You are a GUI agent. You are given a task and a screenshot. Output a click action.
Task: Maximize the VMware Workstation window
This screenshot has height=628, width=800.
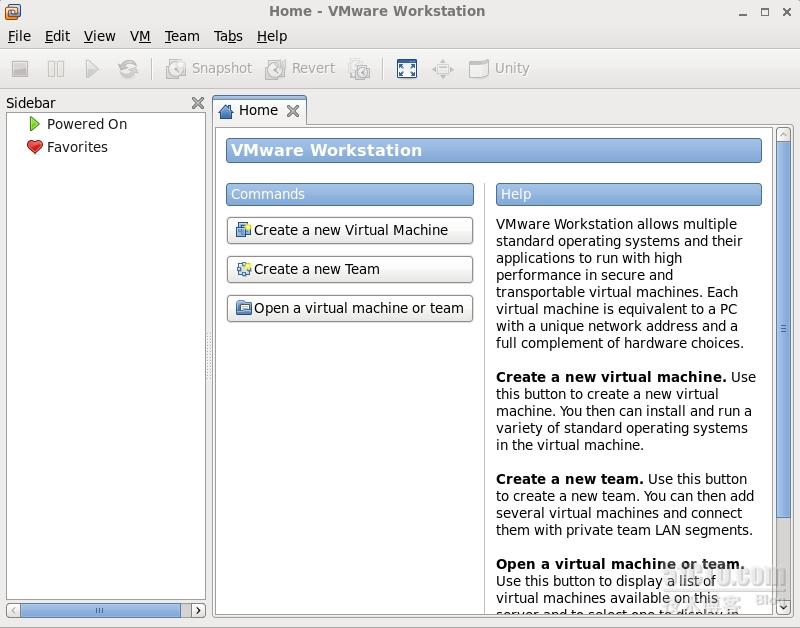(x=765, y=12)
